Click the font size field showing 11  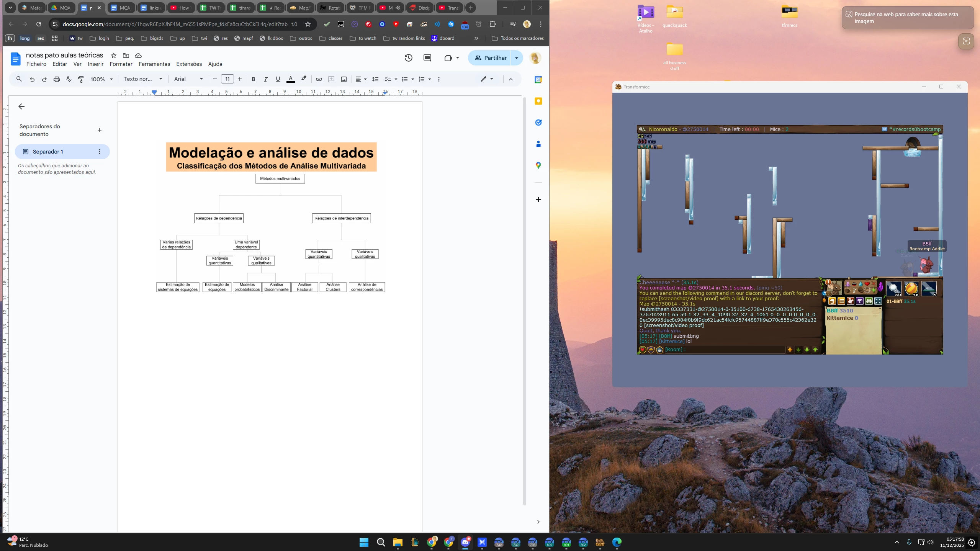point(227,79)
